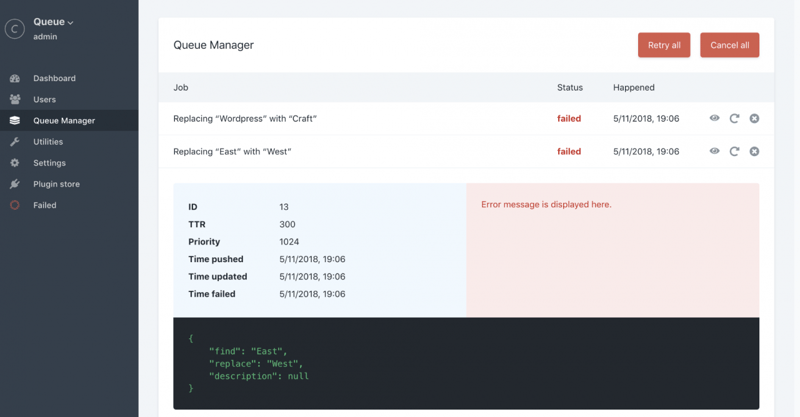Viewport: 800px width, 417px height.
Task: Open Queue Manager in the sidebar
Action: pos(64,121)
